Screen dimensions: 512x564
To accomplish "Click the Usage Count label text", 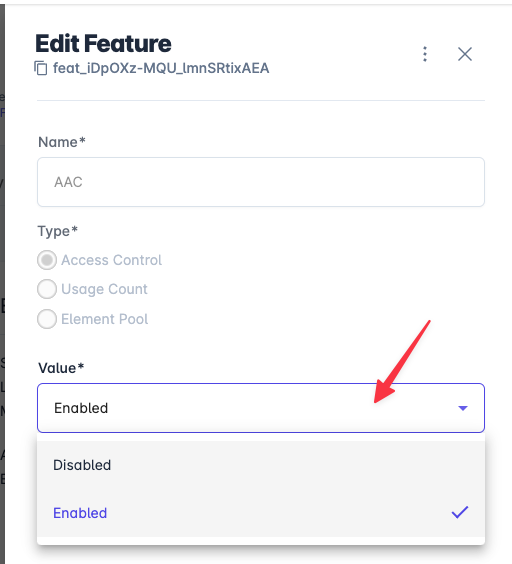I will pos(104,289).
